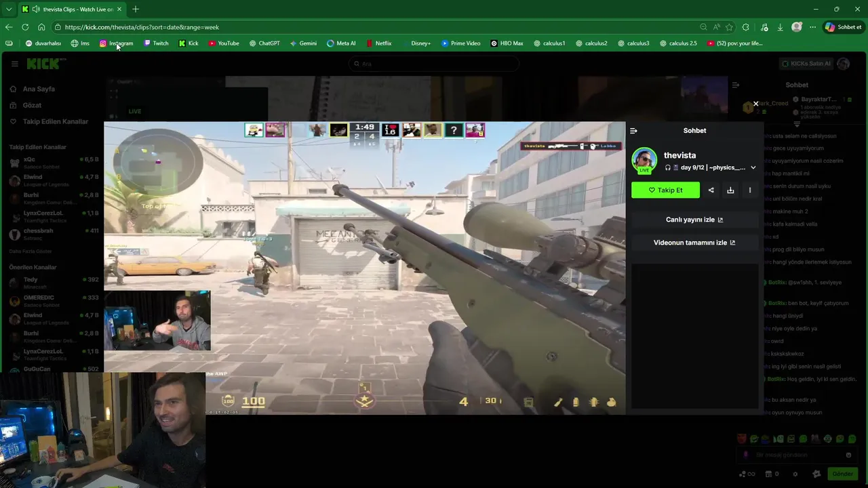
Task: Focus the chat message input field
Action: 796,455
